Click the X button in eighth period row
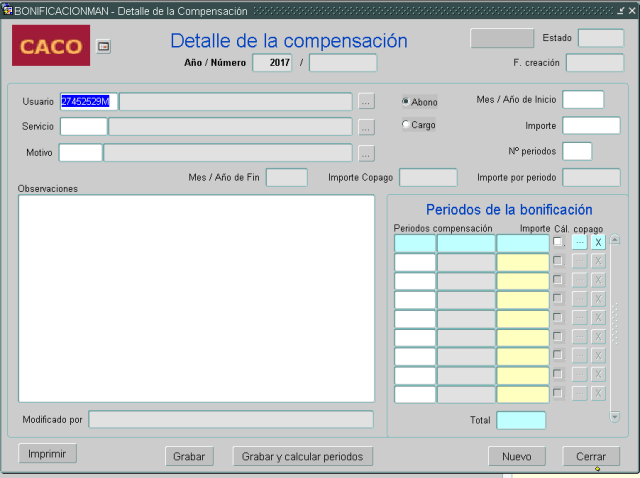 click(x=598, y=374)
